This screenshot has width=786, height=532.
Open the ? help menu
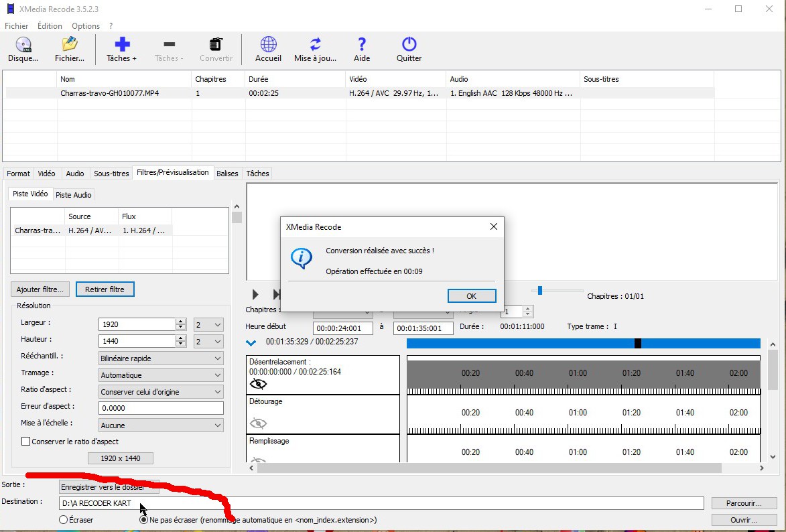pos(111,26)
